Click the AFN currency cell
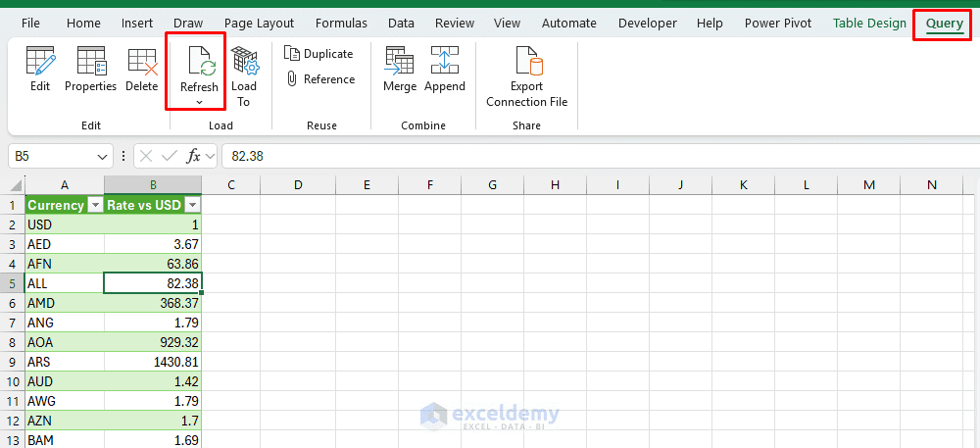Screen dimensions: 980x448 click(x=65, y=264)
